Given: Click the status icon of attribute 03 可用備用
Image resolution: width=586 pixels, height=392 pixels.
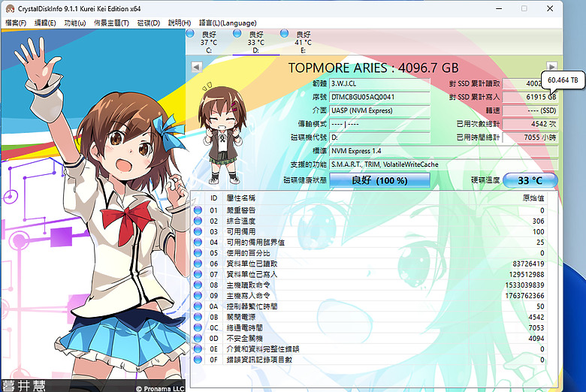Looking at the screenshot, I should 198,232.
